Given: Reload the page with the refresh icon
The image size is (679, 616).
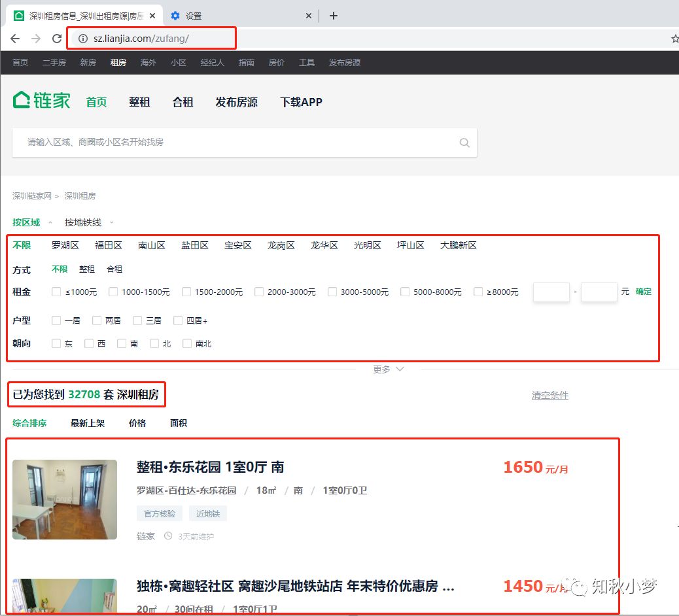Looking at the screenshot, I should coord(57,39).
